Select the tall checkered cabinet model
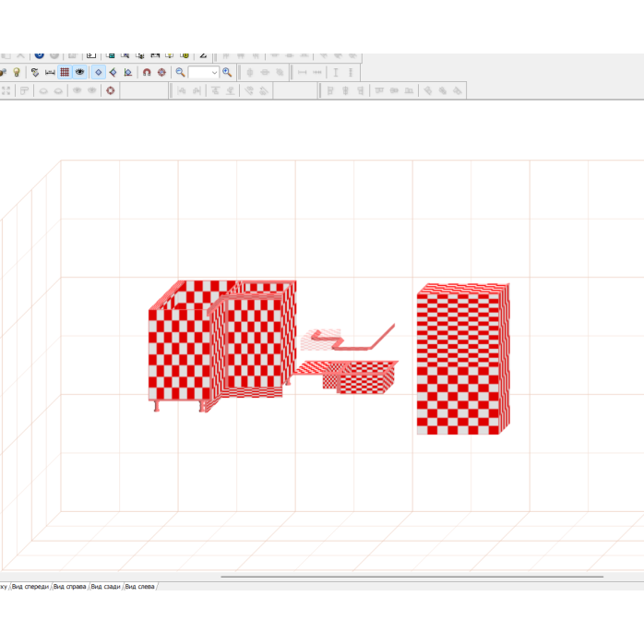The image size is (644, 644). tap(463, 359)
